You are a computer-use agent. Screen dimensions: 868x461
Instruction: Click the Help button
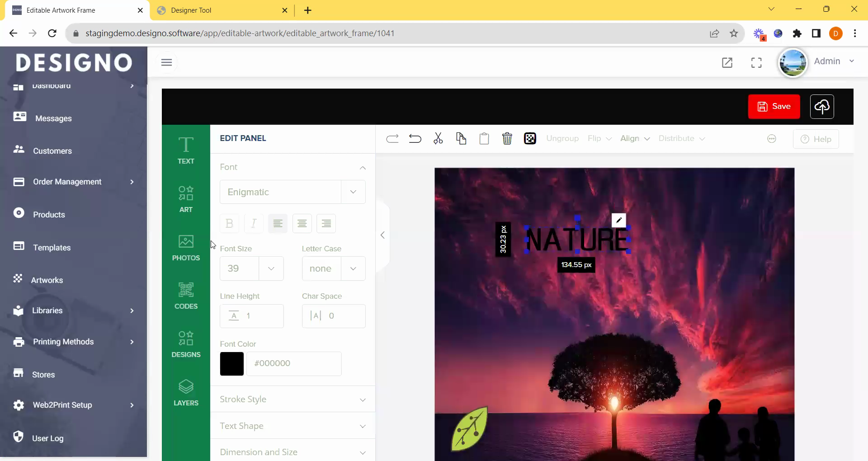click(816, 139)
